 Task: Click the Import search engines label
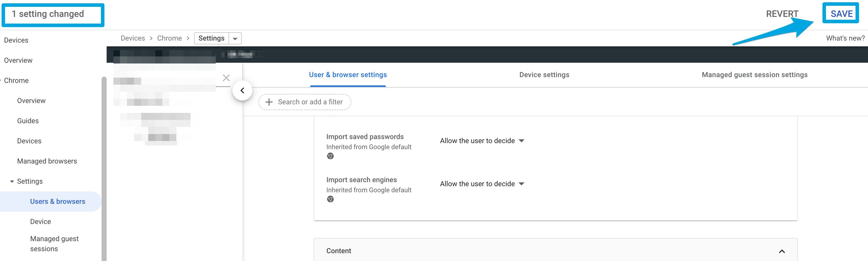[x=361, y=180]
